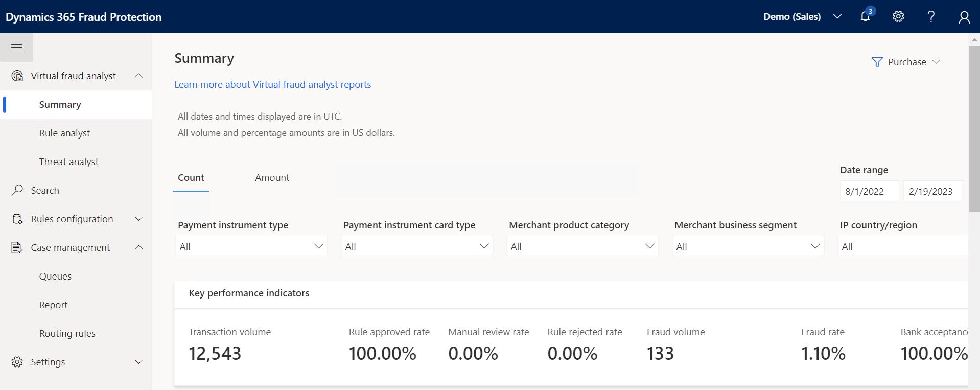Open the Purchase filter dropdown chevron

[936, 62]
